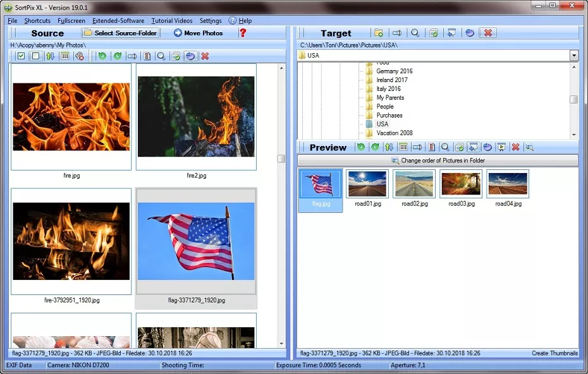Click the red X delete icon in Source toolbar
This screenshot has height=374, width=588.
[205, 56]
